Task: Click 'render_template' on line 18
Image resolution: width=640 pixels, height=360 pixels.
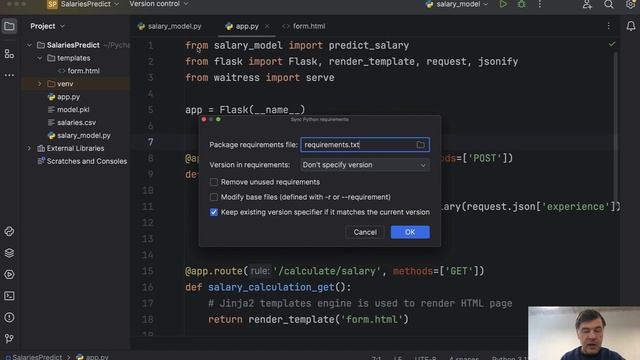Action: pos(291,320)
